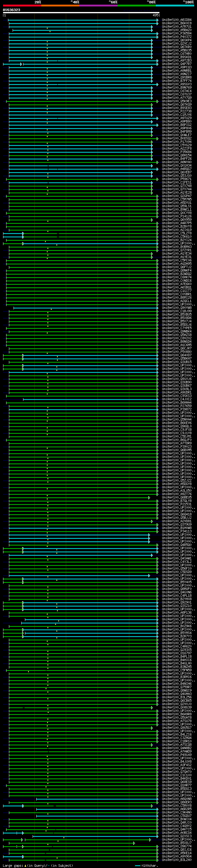
Task: Click the UniRef100_C5PC06 hit name
Action: click(176, 260)
